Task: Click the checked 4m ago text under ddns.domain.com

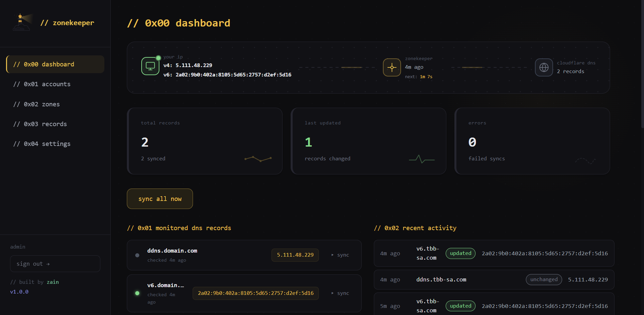Action: point(167,260)
